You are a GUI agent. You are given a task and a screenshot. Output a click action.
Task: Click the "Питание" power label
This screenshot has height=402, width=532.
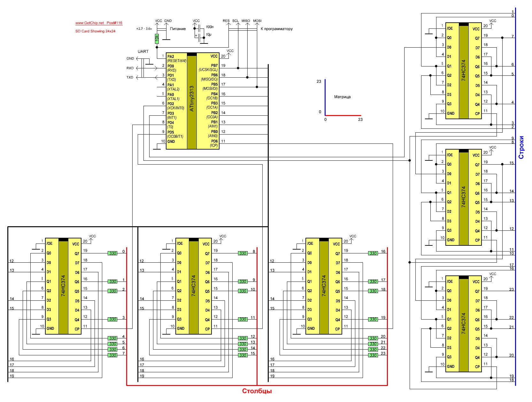coord(178,29)
